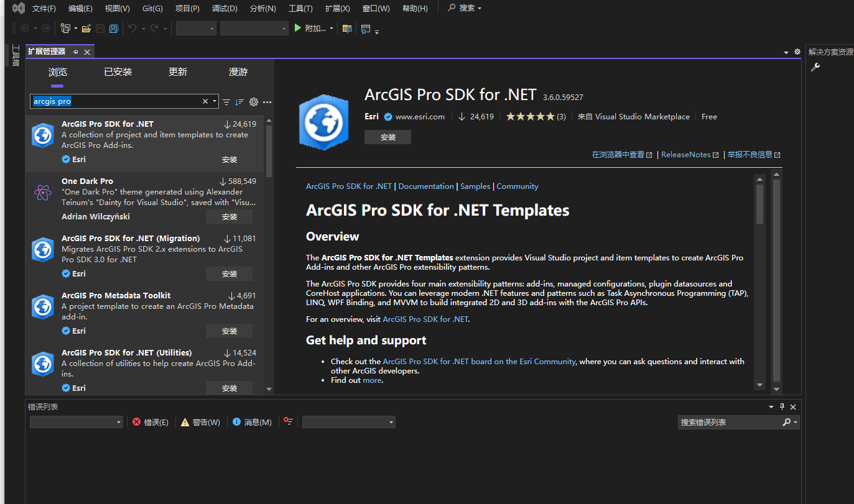854x504 pixels.
Task: Open the 扩展(X) menu
Action: (338, 9)
